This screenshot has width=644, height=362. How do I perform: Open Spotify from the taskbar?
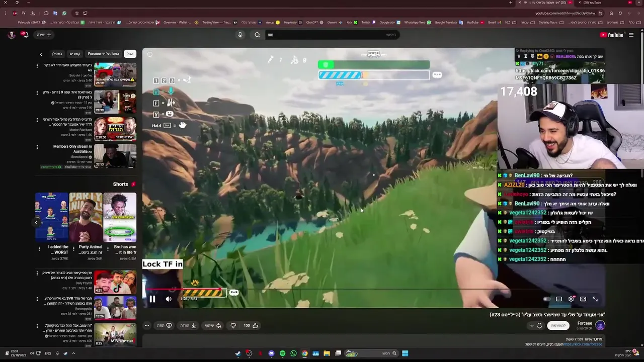pos(282,353)
